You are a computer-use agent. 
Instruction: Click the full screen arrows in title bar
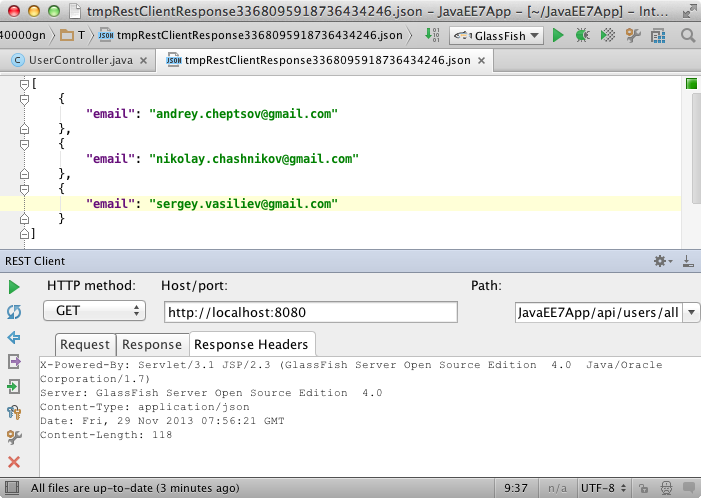click(689, 11)
